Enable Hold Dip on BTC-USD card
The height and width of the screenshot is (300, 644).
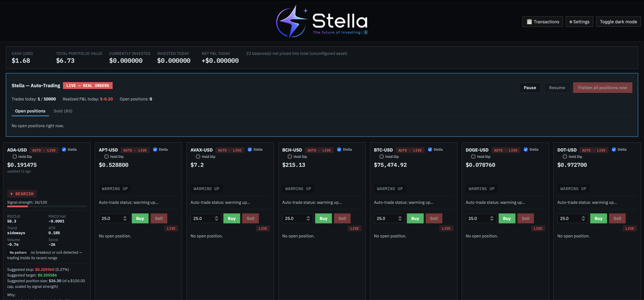click(x=382, y=157)
